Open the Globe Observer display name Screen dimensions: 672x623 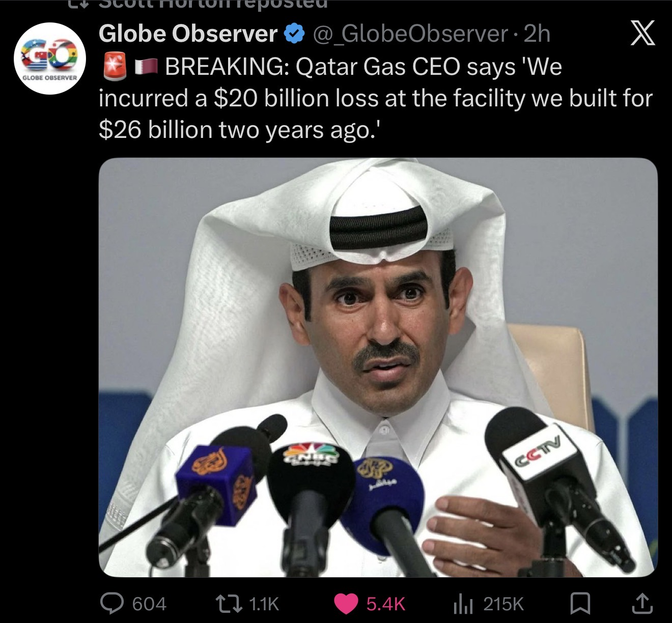pyautogui.click(x=188, y=34)
